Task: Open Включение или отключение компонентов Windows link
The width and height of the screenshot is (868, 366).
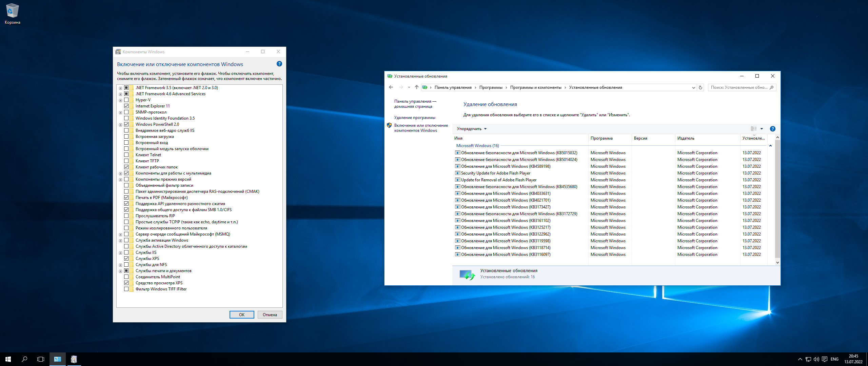Action: click(x=421, y=128)
